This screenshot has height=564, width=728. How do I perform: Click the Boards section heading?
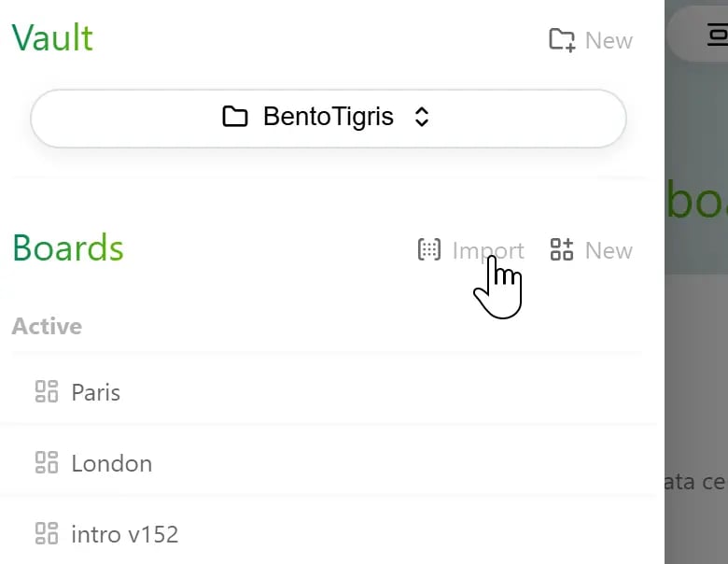[x=68, y=248]
